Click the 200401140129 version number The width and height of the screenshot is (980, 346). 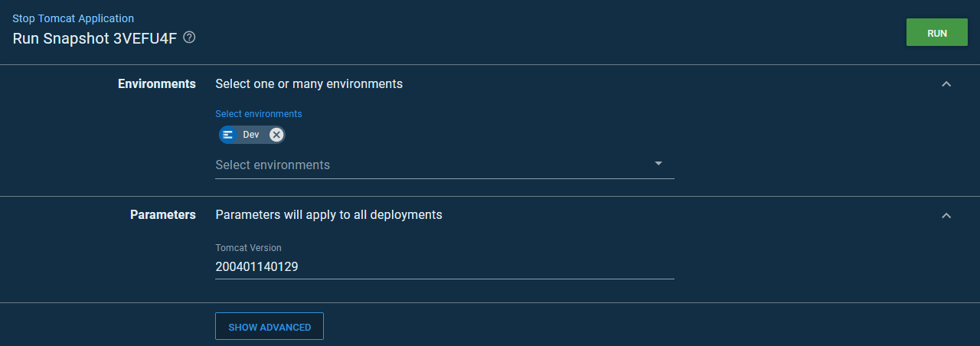[x=256, y=266]
